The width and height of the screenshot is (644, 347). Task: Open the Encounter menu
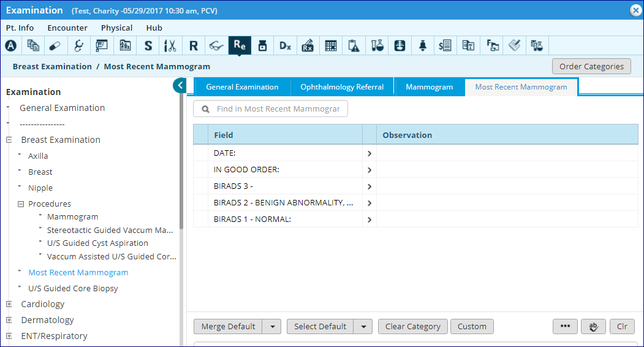pyautogui.click(x=67, y=28)
